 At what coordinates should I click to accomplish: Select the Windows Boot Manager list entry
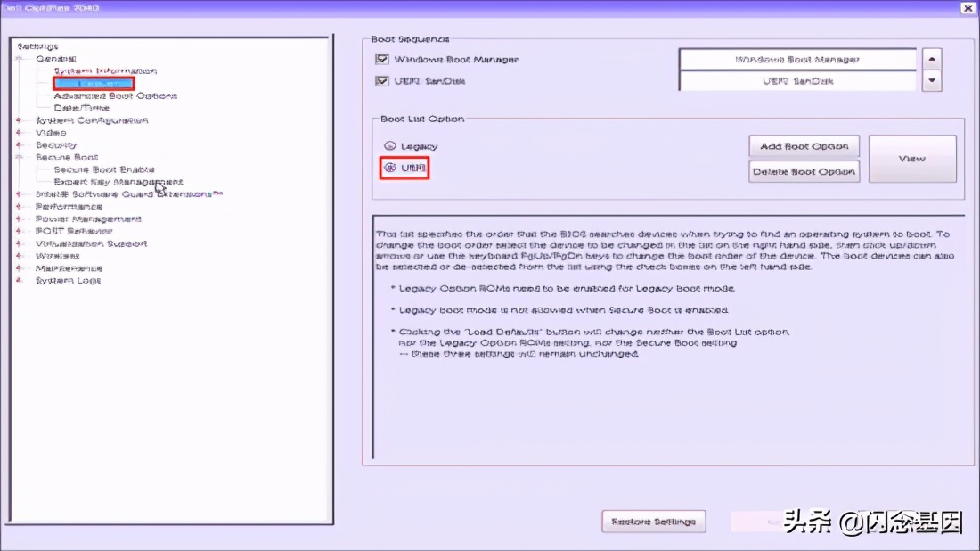tap(798, 59)
